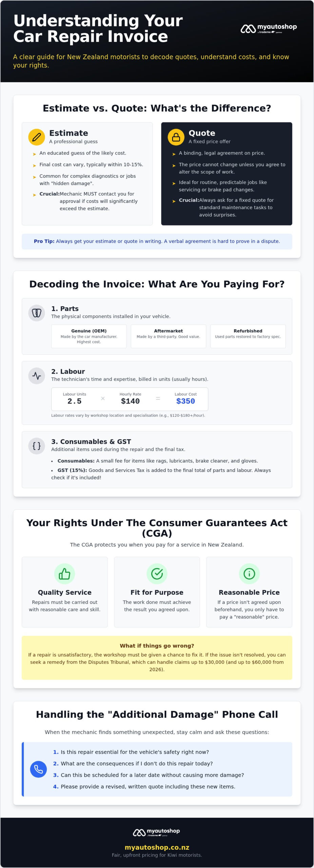
Task: Click the info icon above Reasonable Price
Action: [x=249, y=574]
